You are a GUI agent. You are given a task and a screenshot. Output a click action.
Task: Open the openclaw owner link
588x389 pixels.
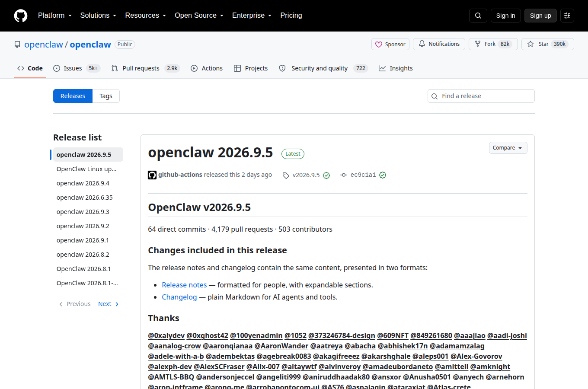click(44, 45)
